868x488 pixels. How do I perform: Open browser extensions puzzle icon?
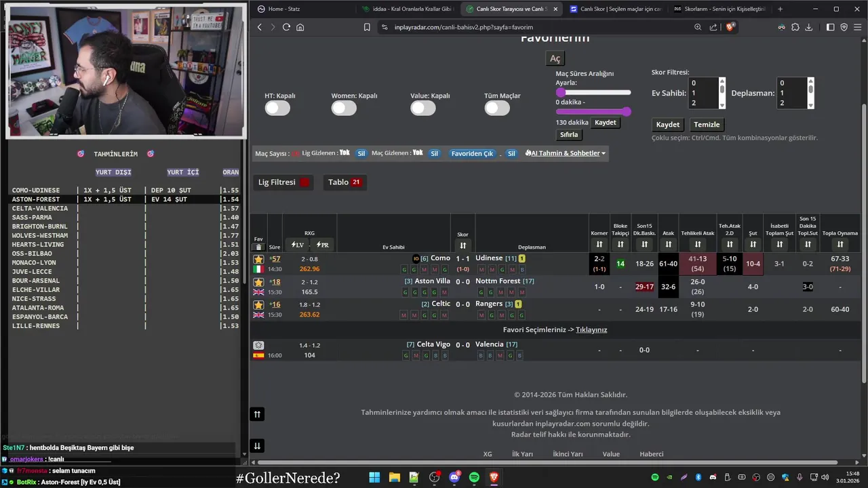795,27
